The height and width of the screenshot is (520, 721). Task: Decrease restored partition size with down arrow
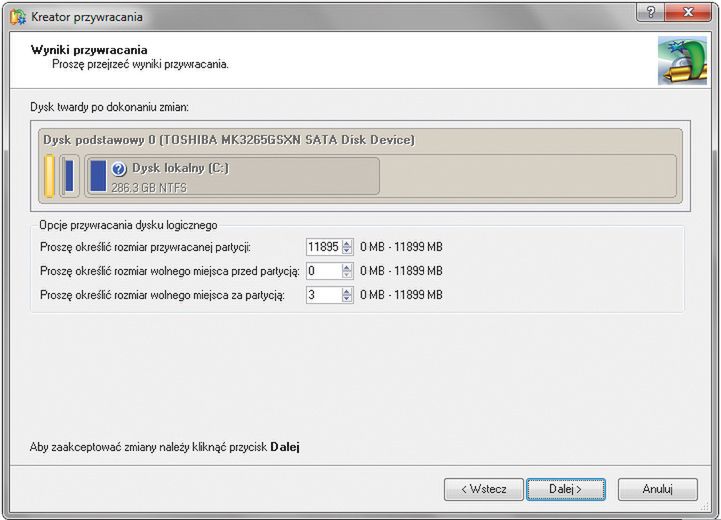pos(347,251)
